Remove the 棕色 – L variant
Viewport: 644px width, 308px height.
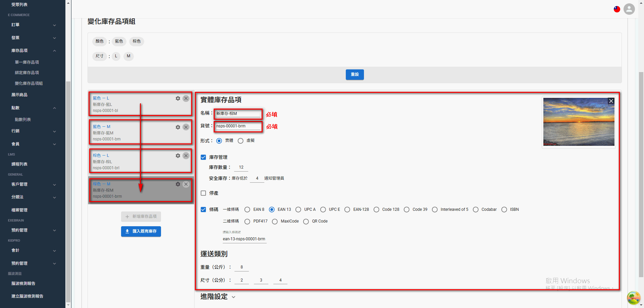click(x=186, y=156)
